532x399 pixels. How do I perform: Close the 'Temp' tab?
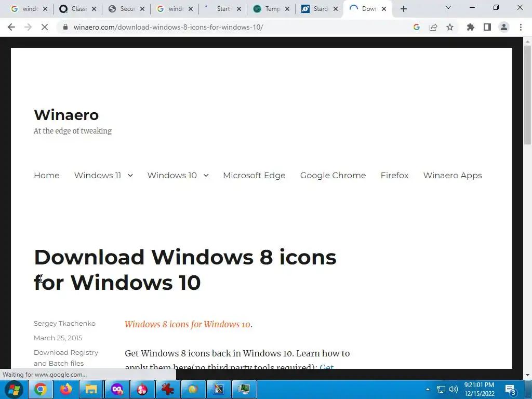287,9
